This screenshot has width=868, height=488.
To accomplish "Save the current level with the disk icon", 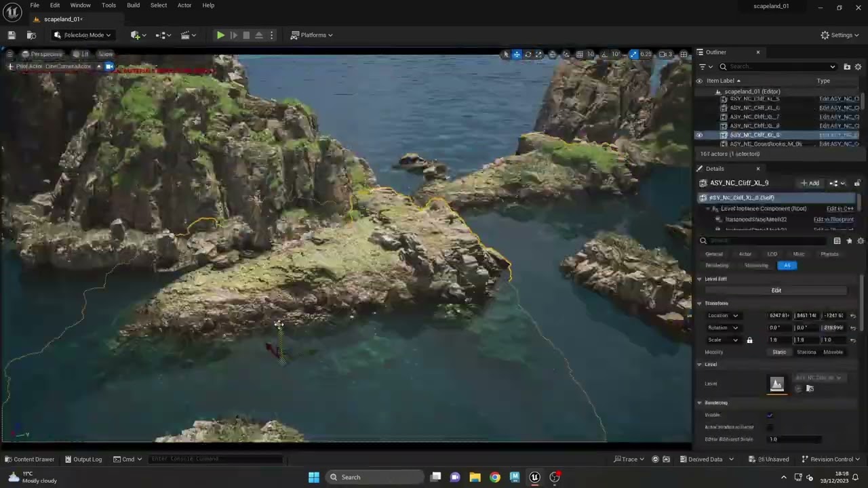I will pyautogui.click(x=12, y=35).
